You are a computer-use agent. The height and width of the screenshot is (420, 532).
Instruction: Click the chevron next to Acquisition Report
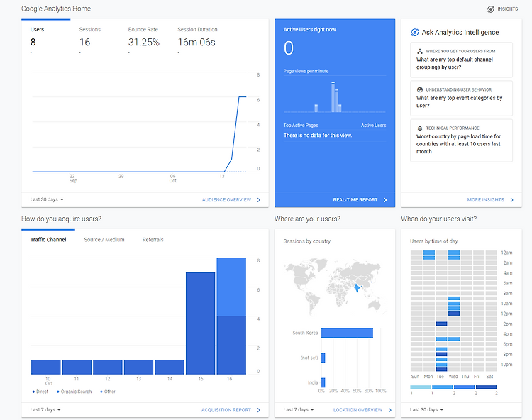coord(258,410)
